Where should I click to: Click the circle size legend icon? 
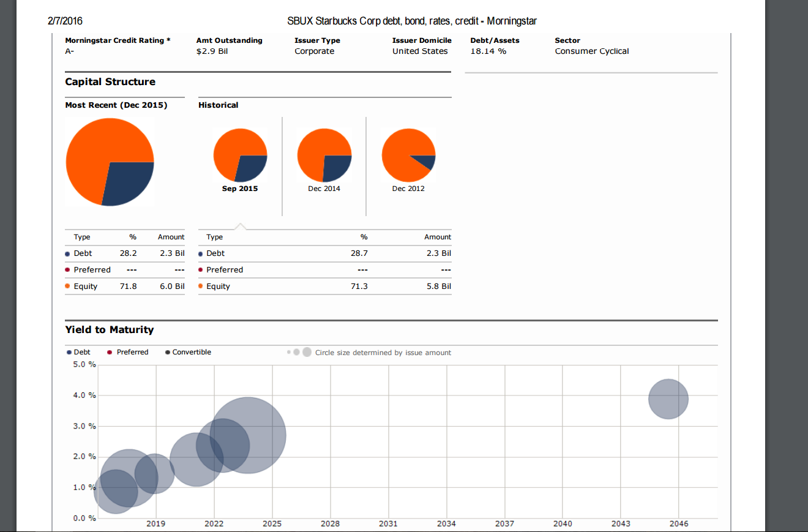pos(299,352)
